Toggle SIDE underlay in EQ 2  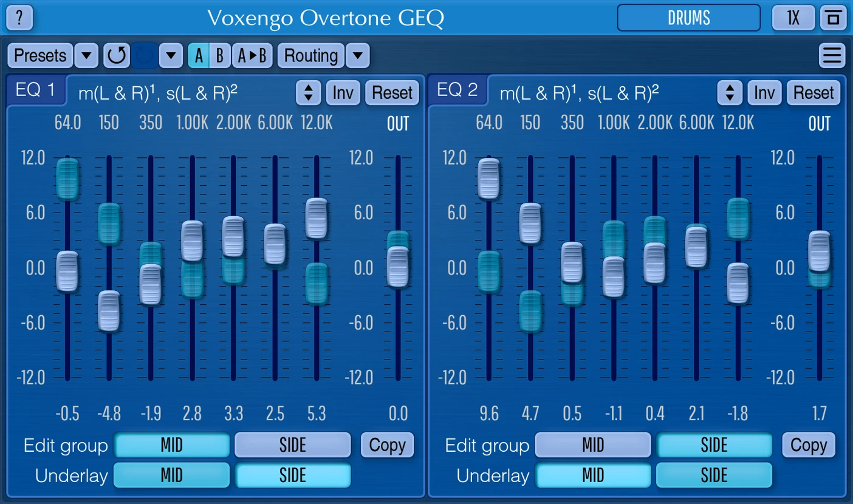(x=714, y=475)
